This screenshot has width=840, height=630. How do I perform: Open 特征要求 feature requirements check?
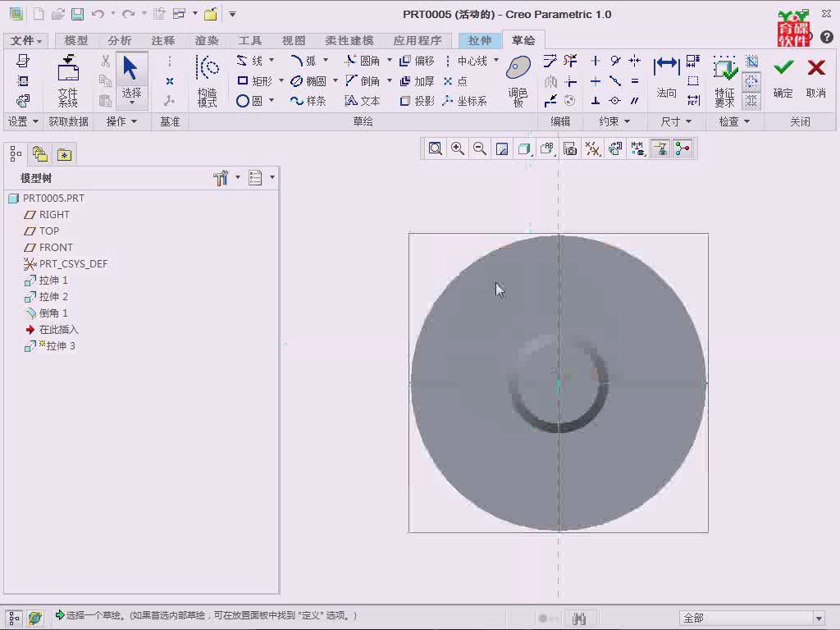pos(725,81)
